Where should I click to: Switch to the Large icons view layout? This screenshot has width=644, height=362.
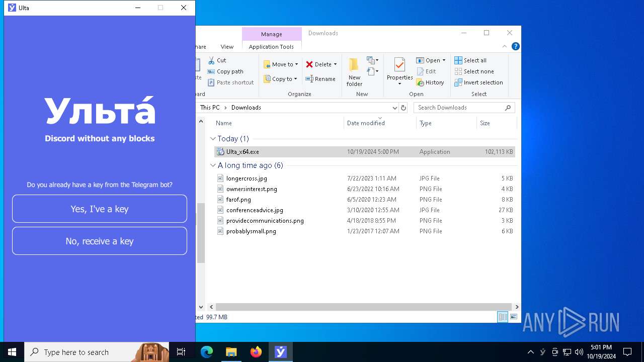[513, 317]
